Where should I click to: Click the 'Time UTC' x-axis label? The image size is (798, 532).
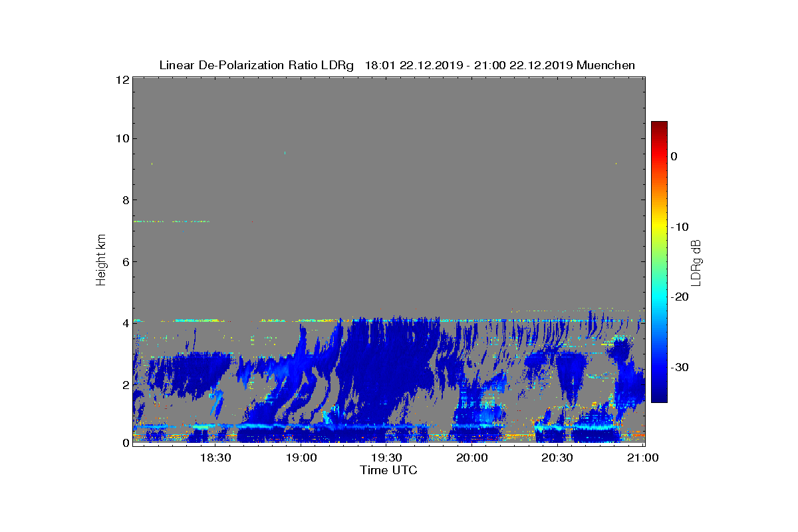click(x=388, y=470)
